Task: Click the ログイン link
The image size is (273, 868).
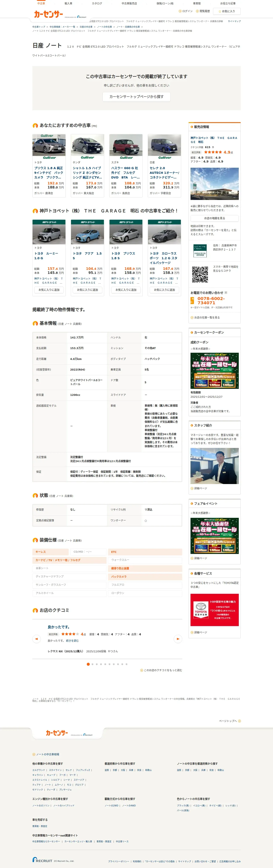Action: click(x=186, y=11)
